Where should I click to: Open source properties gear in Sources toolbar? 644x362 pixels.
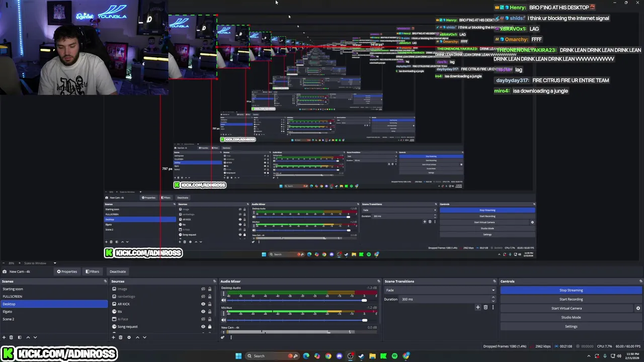click(x=129, y=337)
